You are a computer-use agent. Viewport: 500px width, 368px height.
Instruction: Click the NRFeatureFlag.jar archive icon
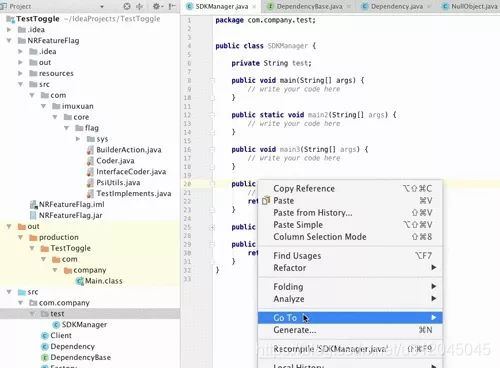pyautogui.click(x=33, y=215)
